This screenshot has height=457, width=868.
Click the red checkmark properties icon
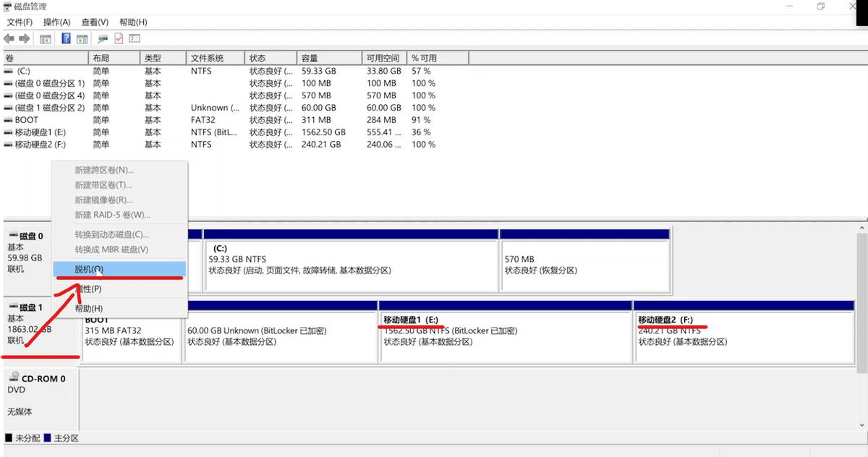point(119,39)
